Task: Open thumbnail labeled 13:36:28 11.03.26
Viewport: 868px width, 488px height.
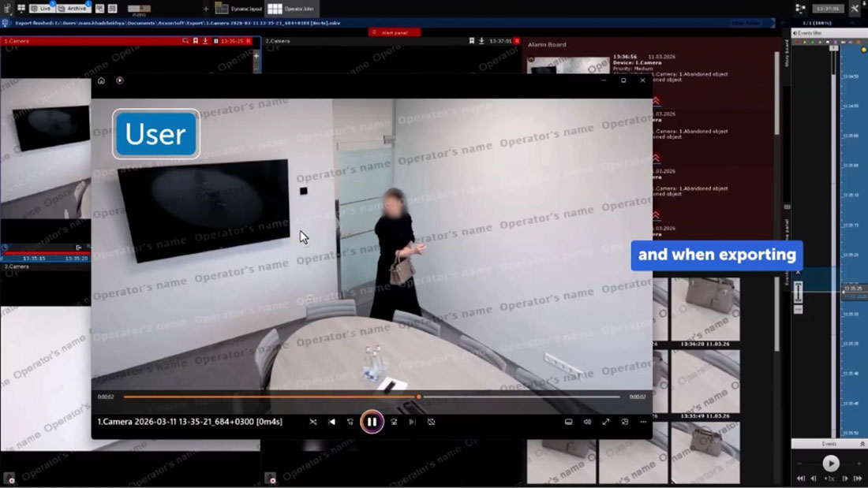Action: [705, 309]
